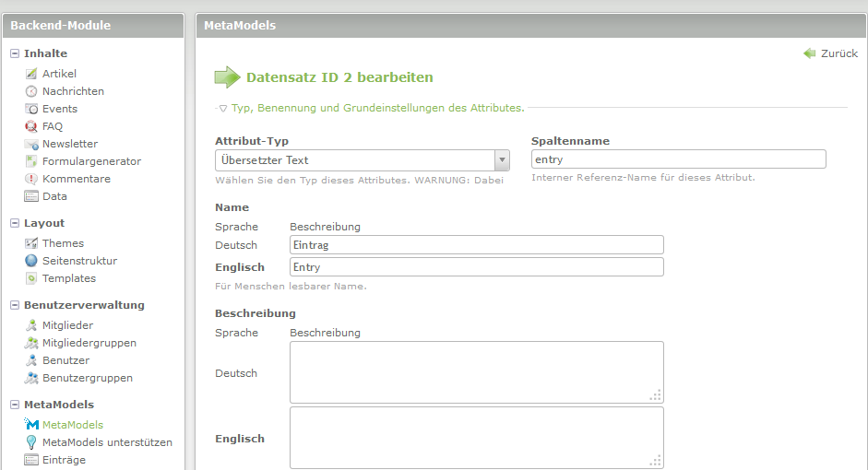Collapse the Layout section
The height and width of the screenshot is (470, 868).
click(x=15, y=223)
